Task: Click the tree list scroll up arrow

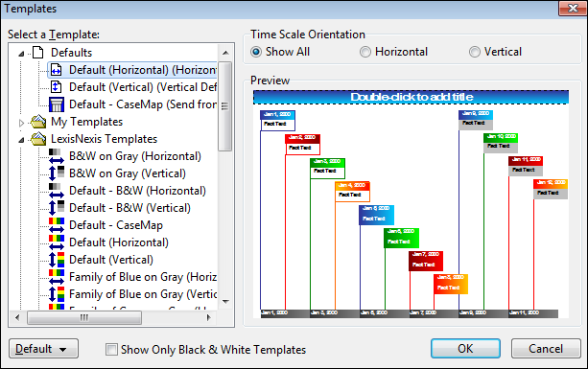Action: coord(225,53)
